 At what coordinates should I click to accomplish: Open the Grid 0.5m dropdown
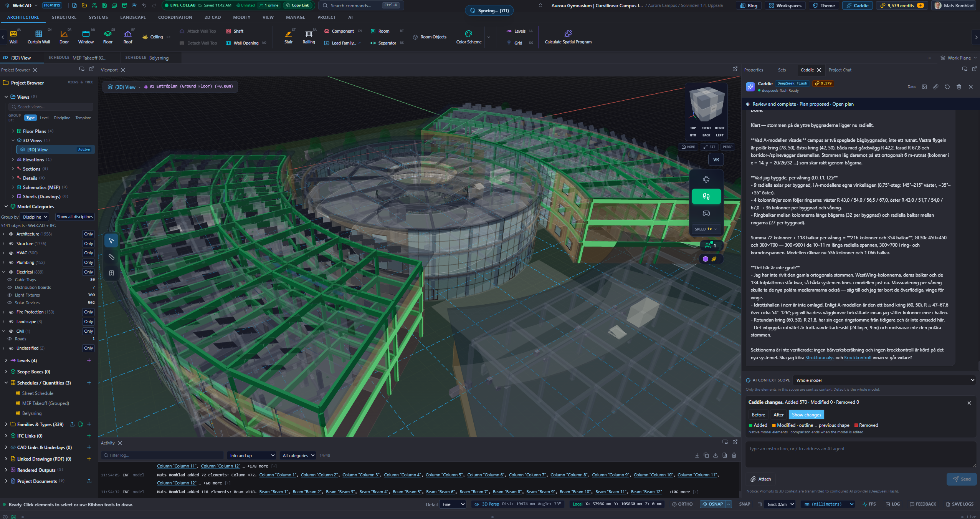[x=780, y=504]
